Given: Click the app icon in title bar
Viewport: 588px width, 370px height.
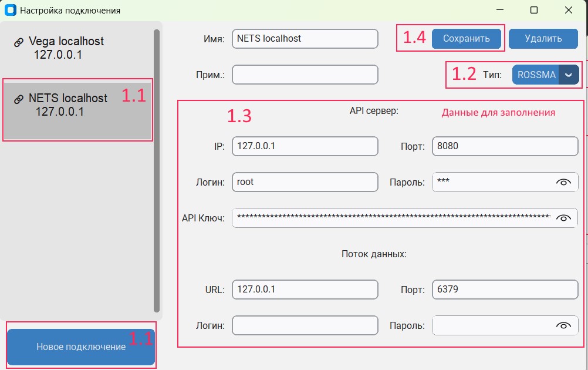Looking at the screenshot, I should [10, 10].
